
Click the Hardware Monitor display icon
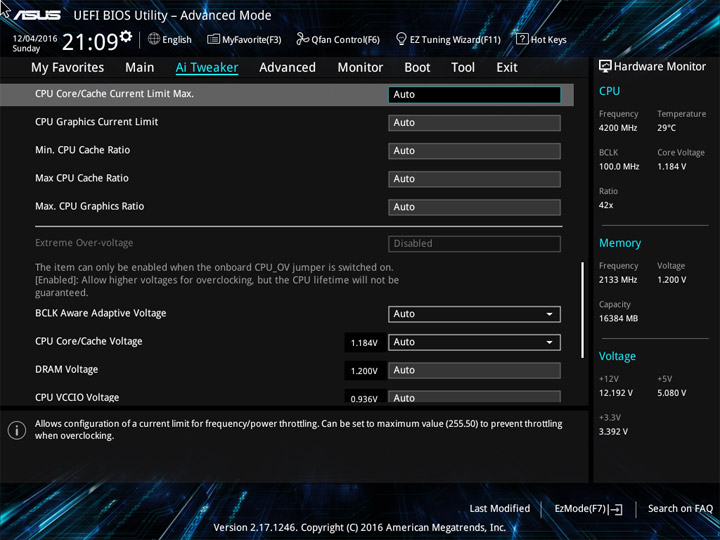(x=605, y=67)
